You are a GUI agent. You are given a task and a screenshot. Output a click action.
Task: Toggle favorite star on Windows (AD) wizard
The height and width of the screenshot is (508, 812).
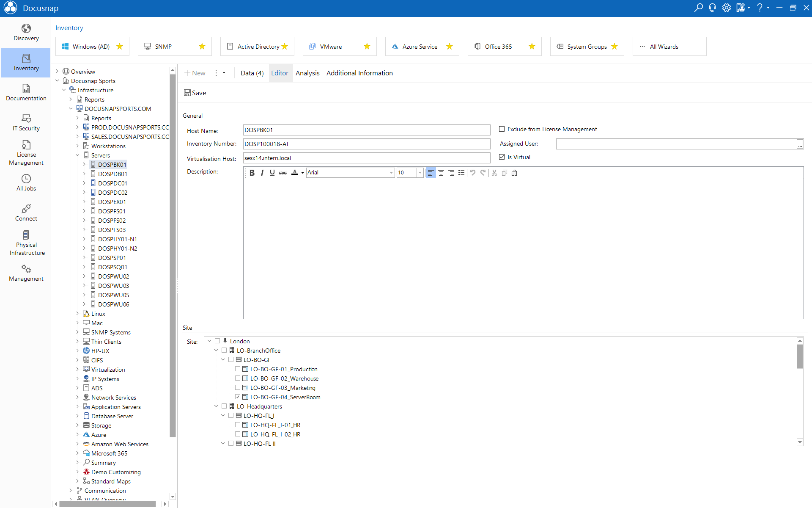pos(120,47)
